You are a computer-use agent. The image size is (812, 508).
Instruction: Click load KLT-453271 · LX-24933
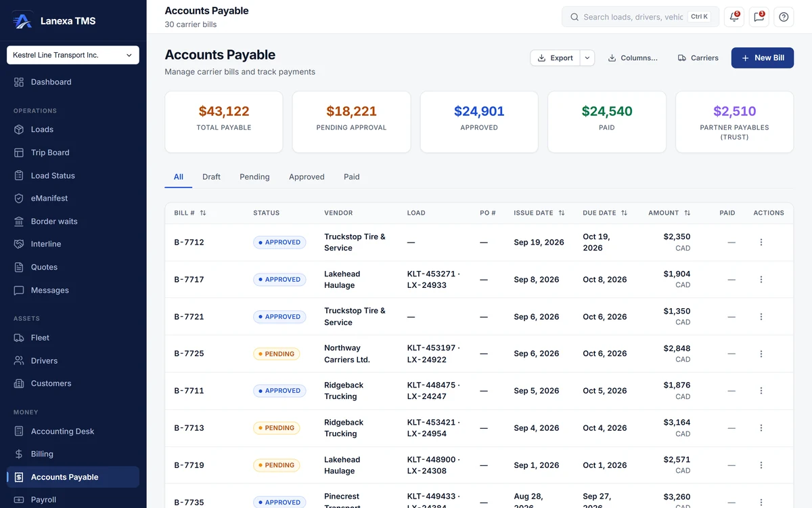click(434, 280)
